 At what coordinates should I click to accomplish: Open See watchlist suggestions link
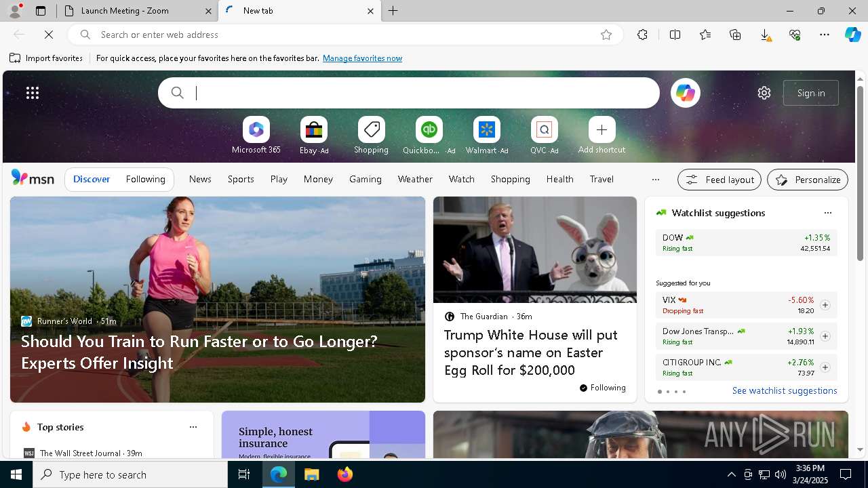pyautogui.click(x=785, y=390)
